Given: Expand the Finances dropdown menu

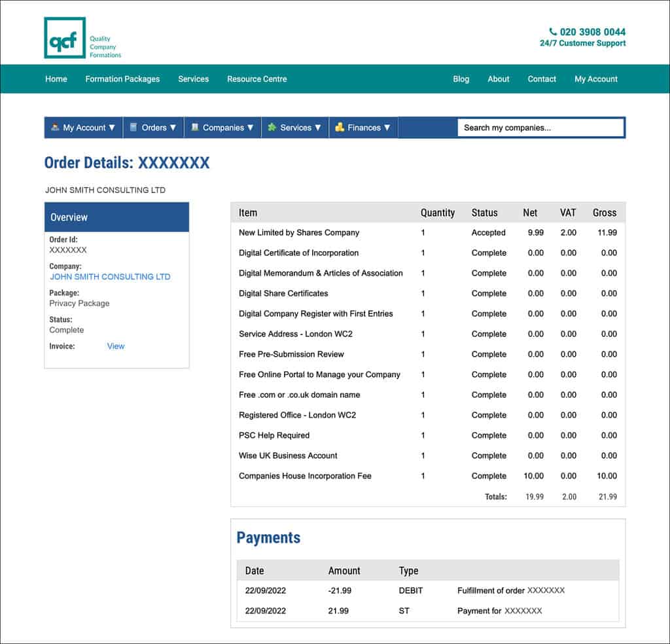Looking at the screenshot, I should [x=388, y=128].
